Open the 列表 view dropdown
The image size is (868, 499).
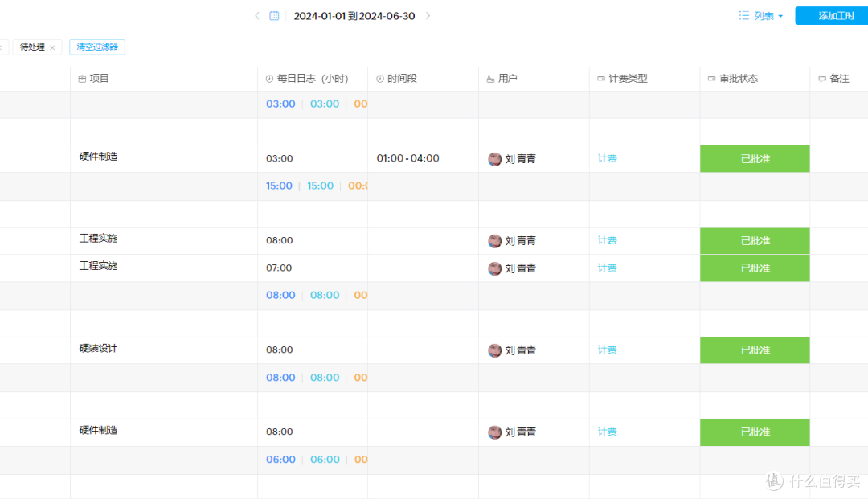coord(761,16)
